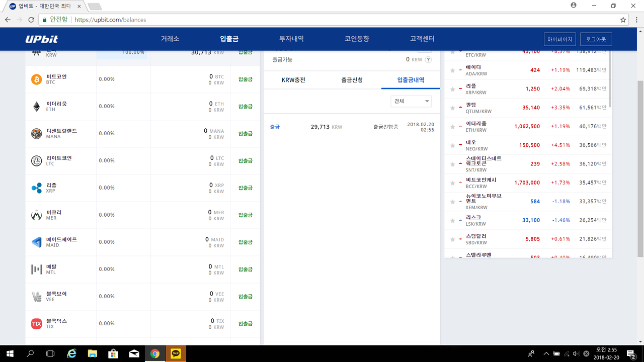Image resolution: width=644 pixels, height=362 pixels.
Task: Click the 150,500 price for NEO/KRW
Action: tap(530, 145)
